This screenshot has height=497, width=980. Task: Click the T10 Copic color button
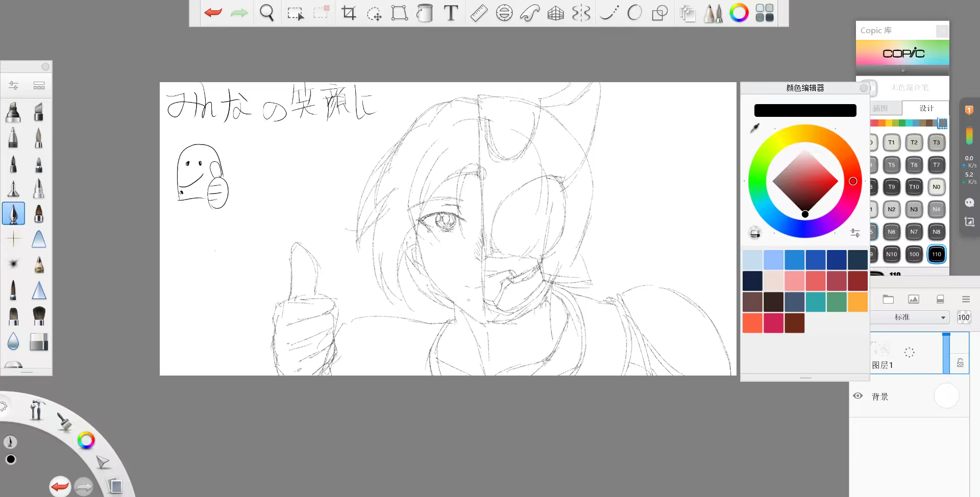914,187
